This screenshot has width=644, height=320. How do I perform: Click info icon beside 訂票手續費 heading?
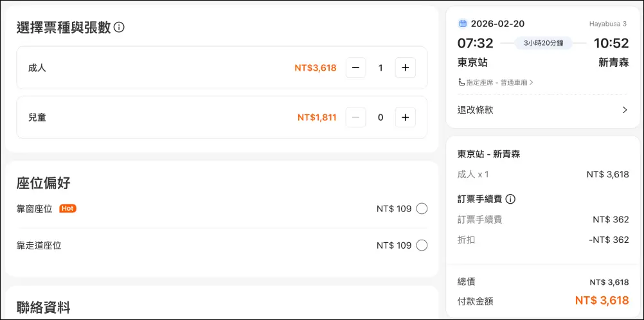pyautogui.click(x=510, y=199)
